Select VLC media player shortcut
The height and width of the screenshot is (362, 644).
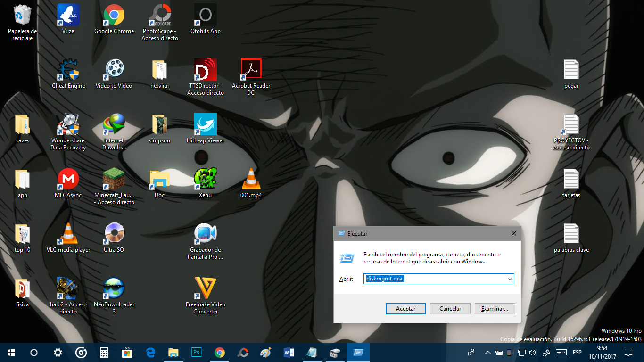click(x=68, y=238)
